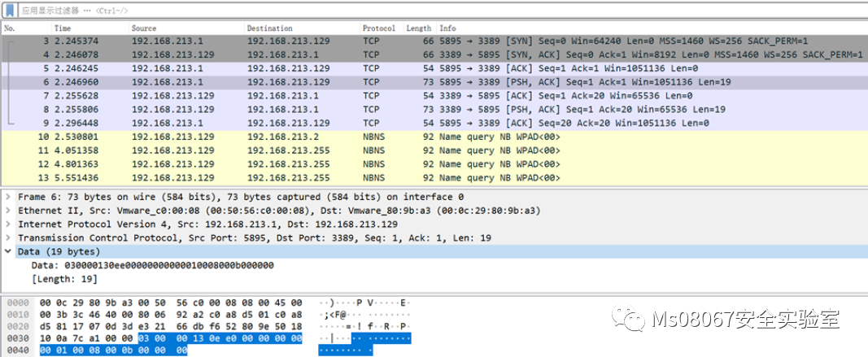
Task: Select packet 11 at time 4.051358
Action: point(434,150)
